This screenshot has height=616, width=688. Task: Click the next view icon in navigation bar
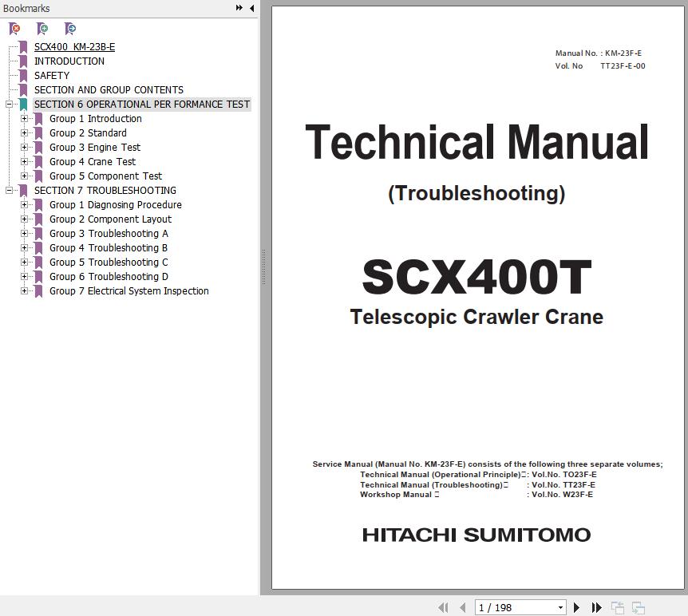pos(638,608)
